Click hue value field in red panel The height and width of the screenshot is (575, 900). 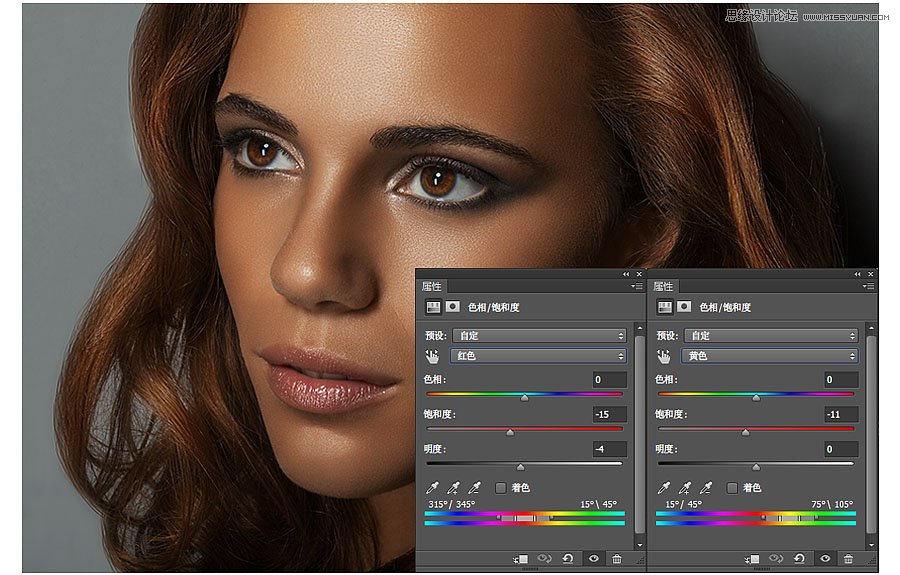click(x=610, y=379)
